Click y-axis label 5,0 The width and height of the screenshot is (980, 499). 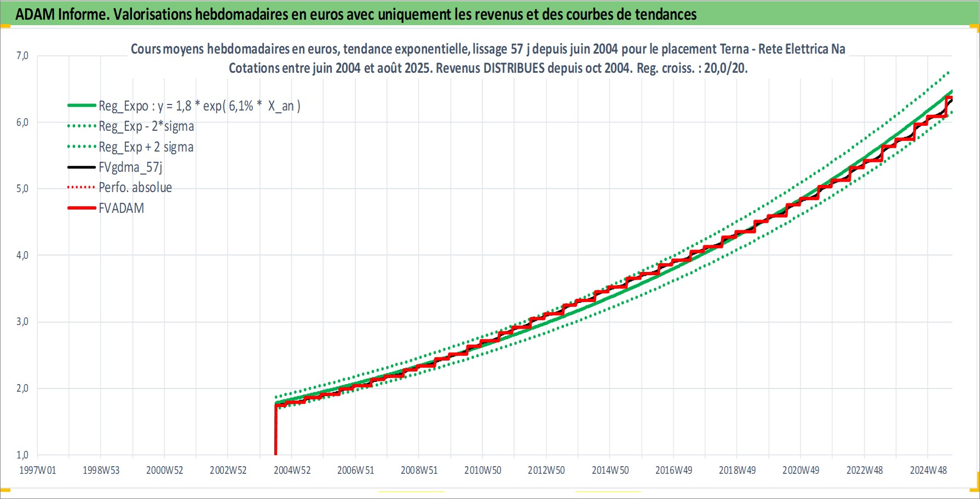coord(22,189)
